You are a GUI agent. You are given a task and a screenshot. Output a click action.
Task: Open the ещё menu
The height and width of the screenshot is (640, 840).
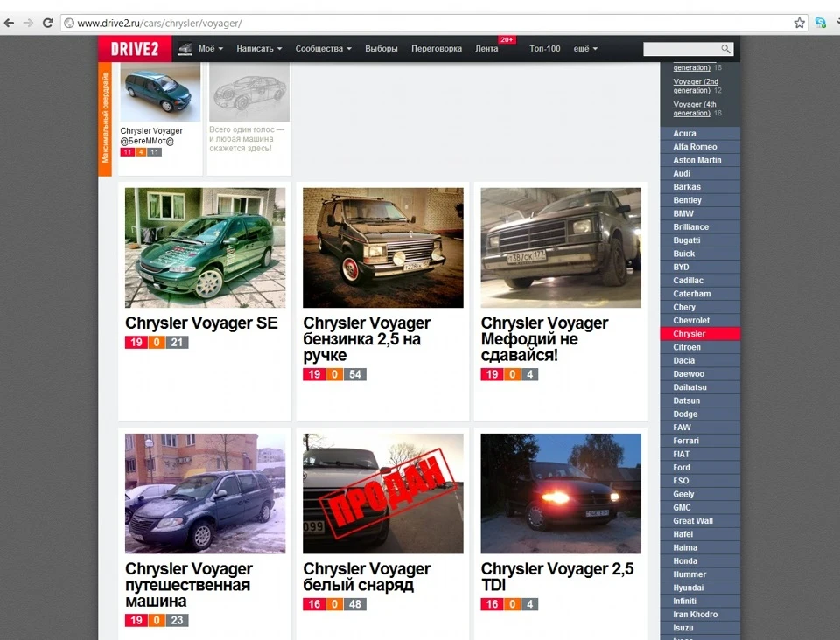coord(585,49)
